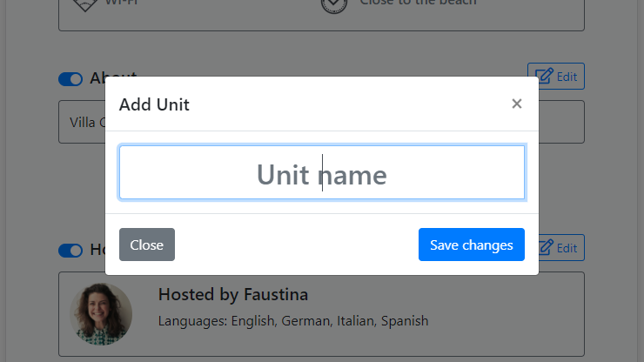This screenshot has width=644, height=362.
Task: Close the Add Unit dialog with X
Action: pos(517,104)
